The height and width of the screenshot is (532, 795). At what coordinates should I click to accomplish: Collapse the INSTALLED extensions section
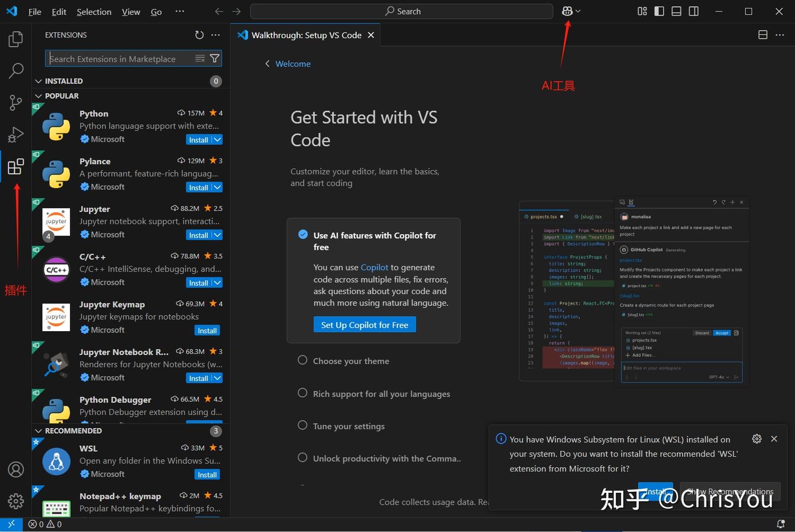point(39,81)
